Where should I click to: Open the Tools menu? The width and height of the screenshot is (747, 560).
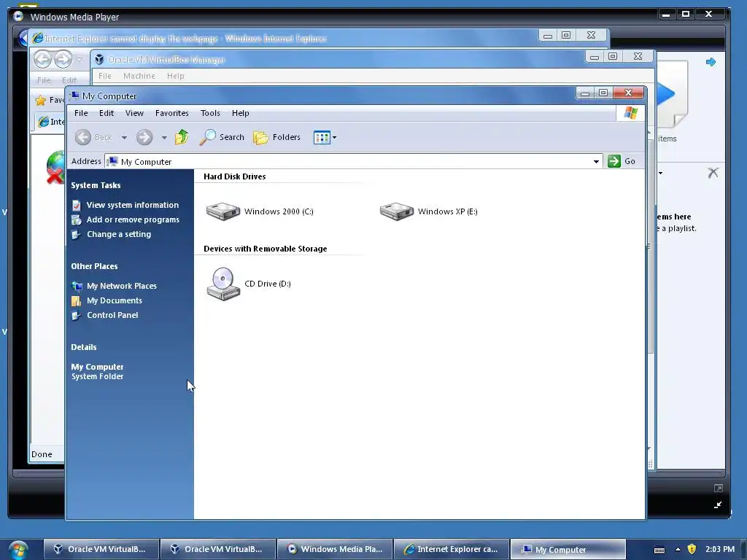[x=210, y=113]
